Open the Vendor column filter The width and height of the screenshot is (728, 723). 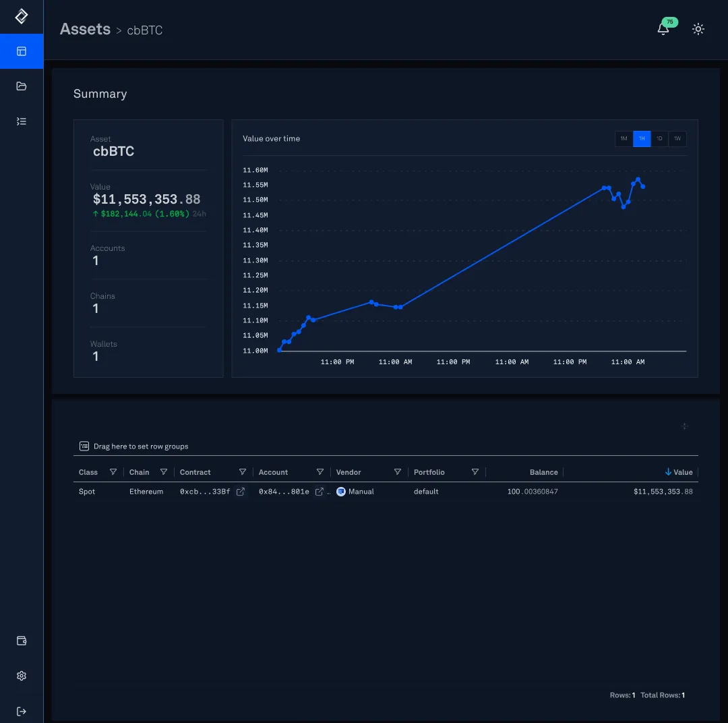398,472
